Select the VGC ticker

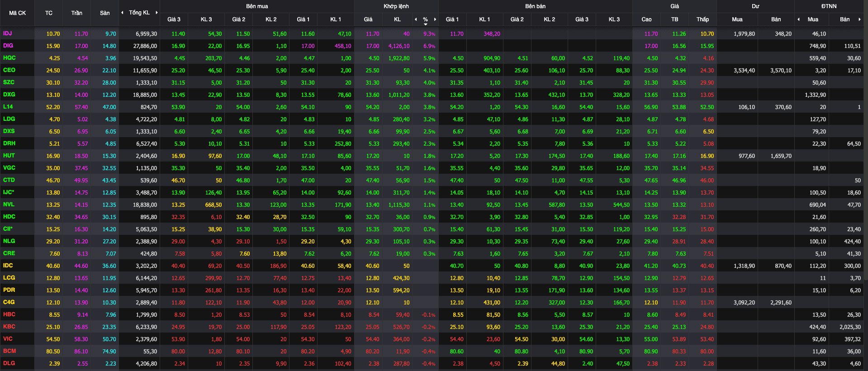[x=9, y=168]
